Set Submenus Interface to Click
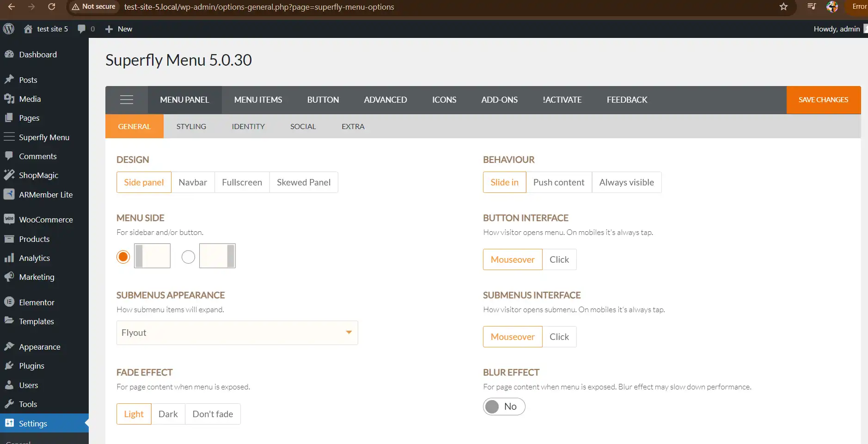Image resolution: width=868 pixels, height=444 pixels. (559, 337)
